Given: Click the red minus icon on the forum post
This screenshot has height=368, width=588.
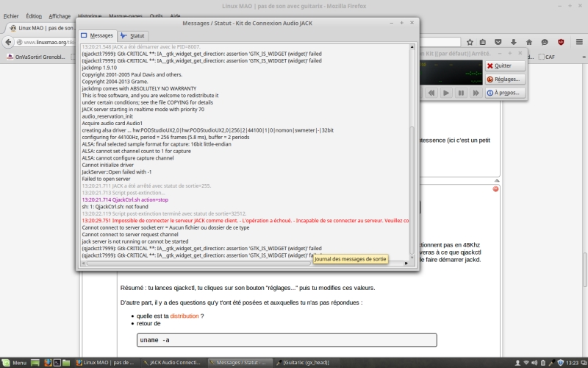Looking at the screenshot, I should (x=495, y=189).
